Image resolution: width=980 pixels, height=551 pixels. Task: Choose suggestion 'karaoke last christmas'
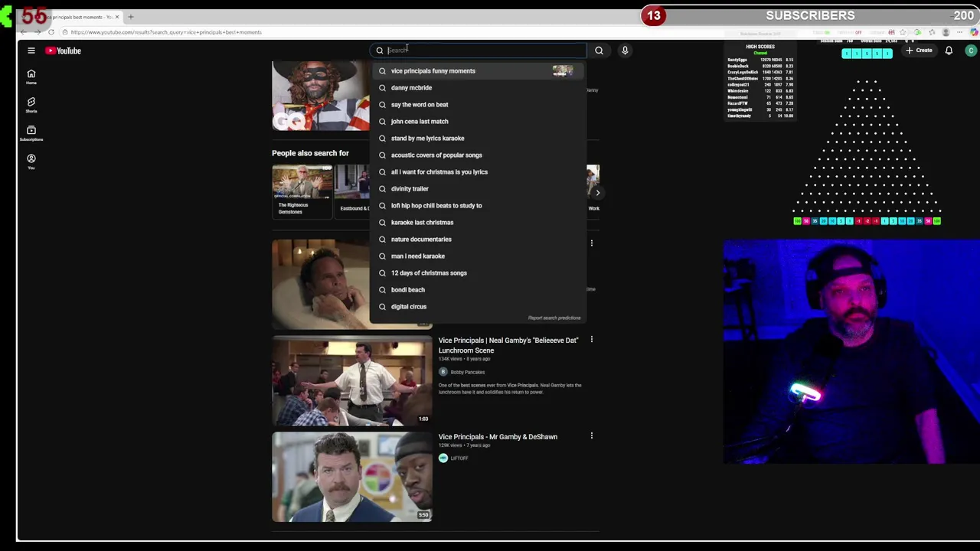pos(479,222)
